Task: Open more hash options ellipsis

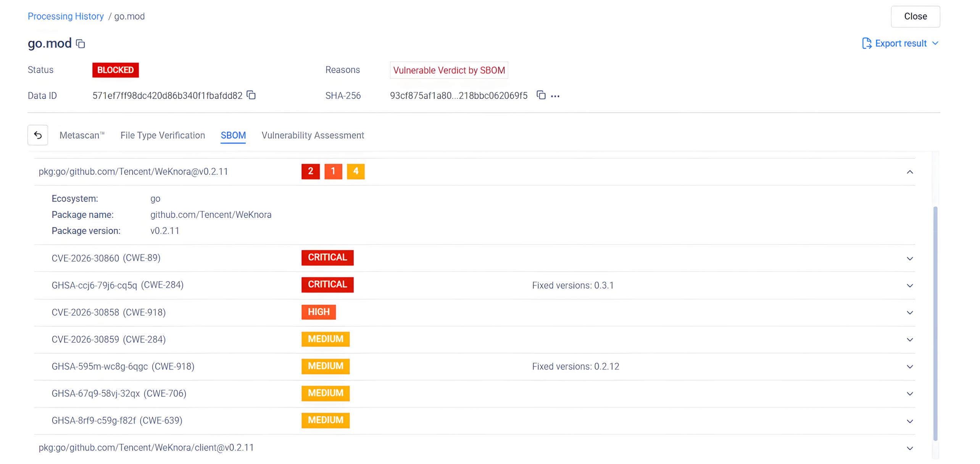Action: [x=555, y=96]
